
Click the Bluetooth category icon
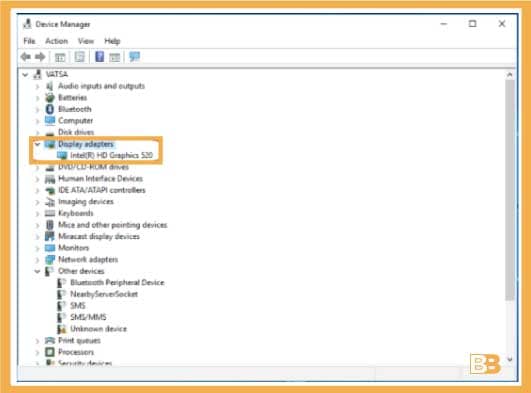[50, 109]
